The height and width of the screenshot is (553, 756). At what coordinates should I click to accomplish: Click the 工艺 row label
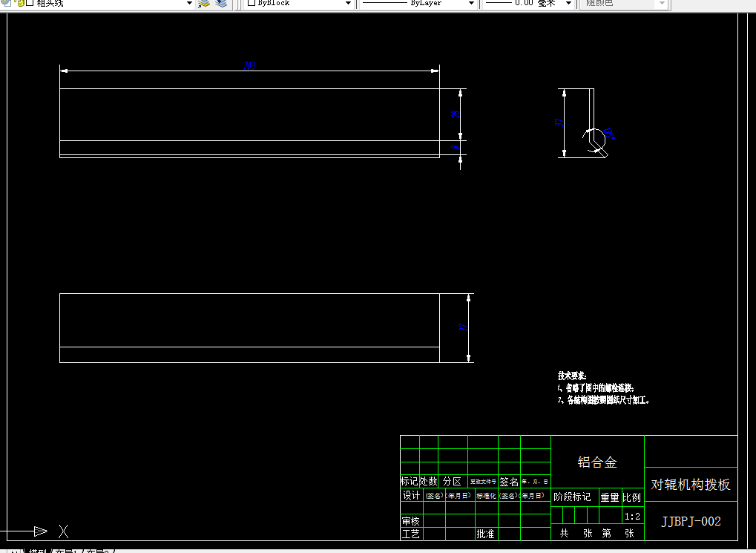click(x=411, y=534)
